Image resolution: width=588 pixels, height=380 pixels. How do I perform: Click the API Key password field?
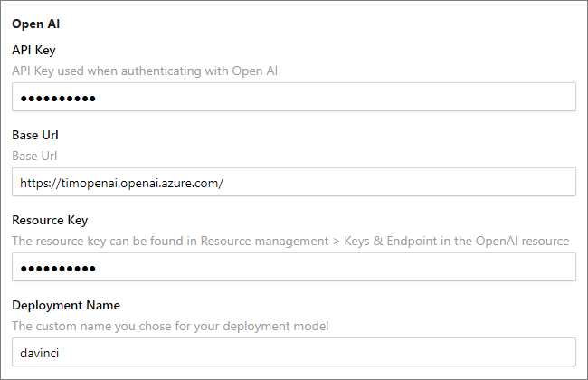tap(294, 97)
